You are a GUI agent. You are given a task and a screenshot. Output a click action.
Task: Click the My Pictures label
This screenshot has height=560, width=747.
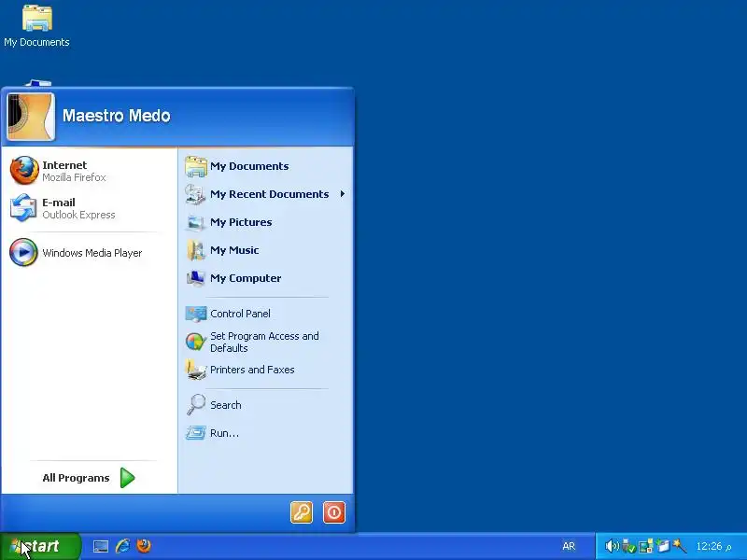[x=241, y=222]
